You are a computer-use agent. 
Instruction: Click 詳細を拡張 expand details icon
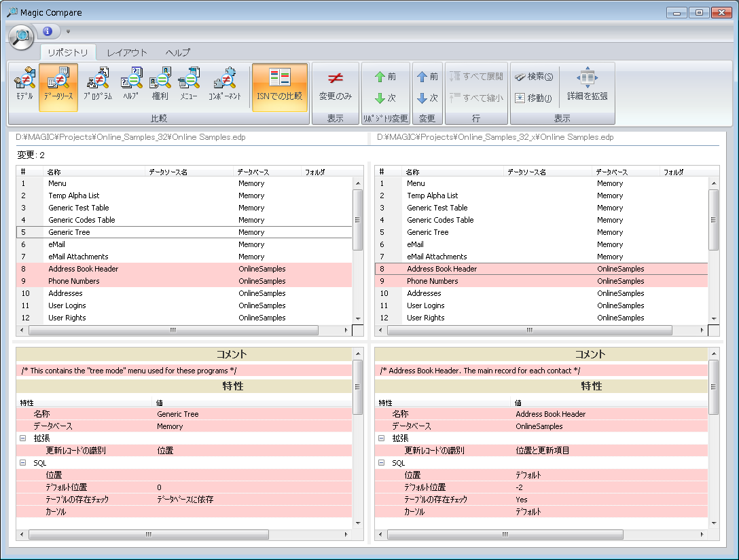pyautogui.click(x=588, y=86)
